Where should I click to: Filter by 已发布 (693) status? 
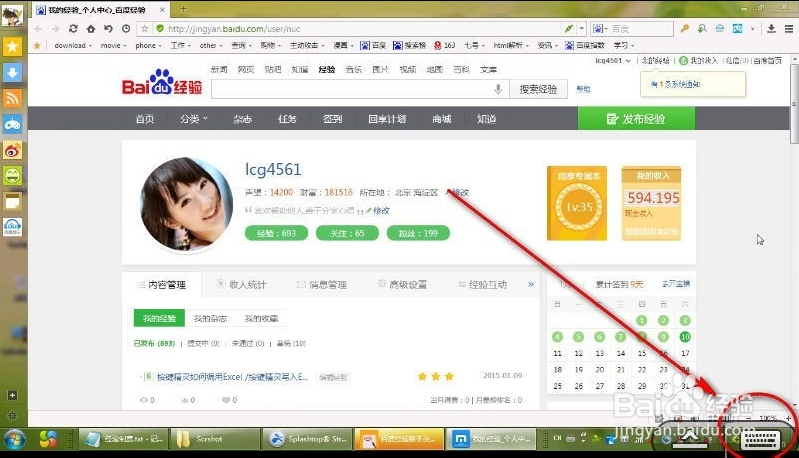point(154,343)
